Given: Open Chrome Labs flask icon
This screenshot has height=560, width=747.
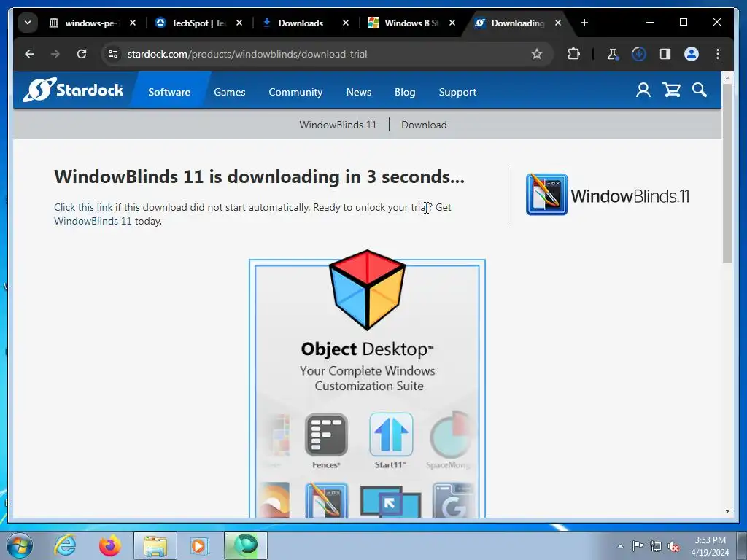Looking at the screenshot, I should (x=612, y=54).
